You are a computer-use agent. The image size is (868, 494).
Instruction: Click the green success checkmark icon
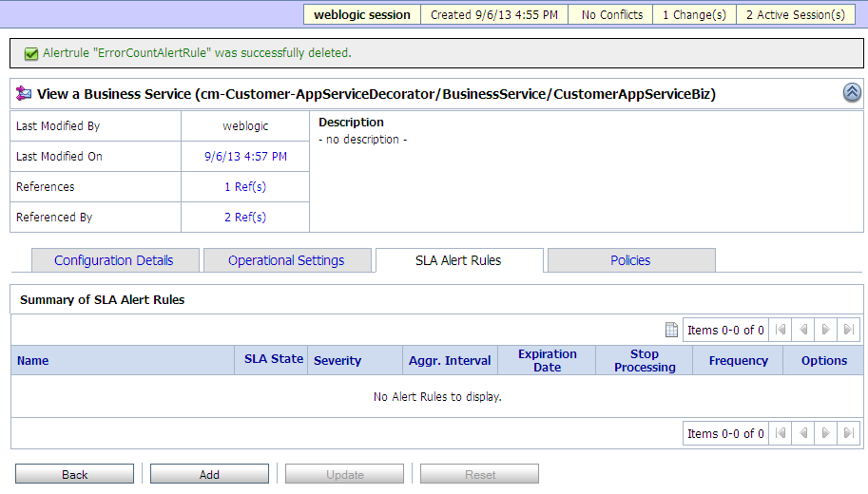click(x=31, y=53)
